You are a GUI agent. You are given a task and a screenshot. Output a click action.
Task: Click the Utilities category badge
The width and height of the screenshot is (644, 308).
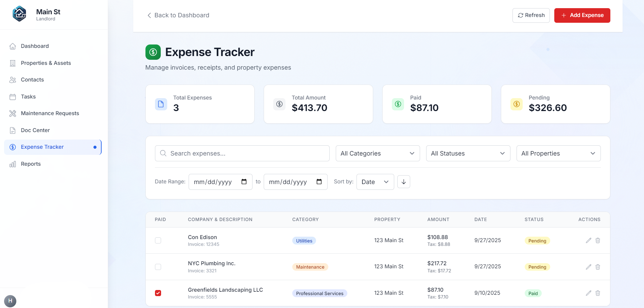(304, 241)
